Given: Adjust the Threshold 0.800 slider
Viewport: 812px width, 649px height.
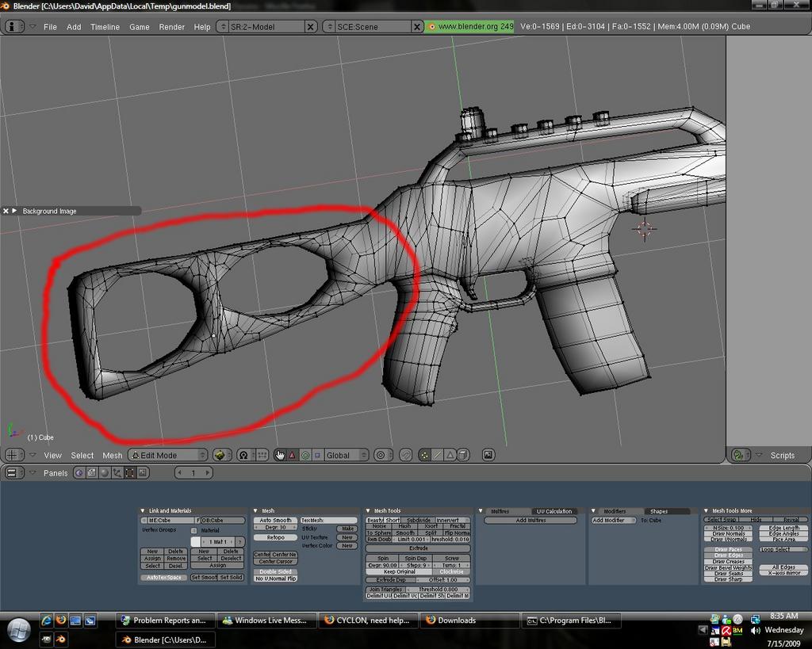Looking at the screenshot, I should tap(438, 590).
